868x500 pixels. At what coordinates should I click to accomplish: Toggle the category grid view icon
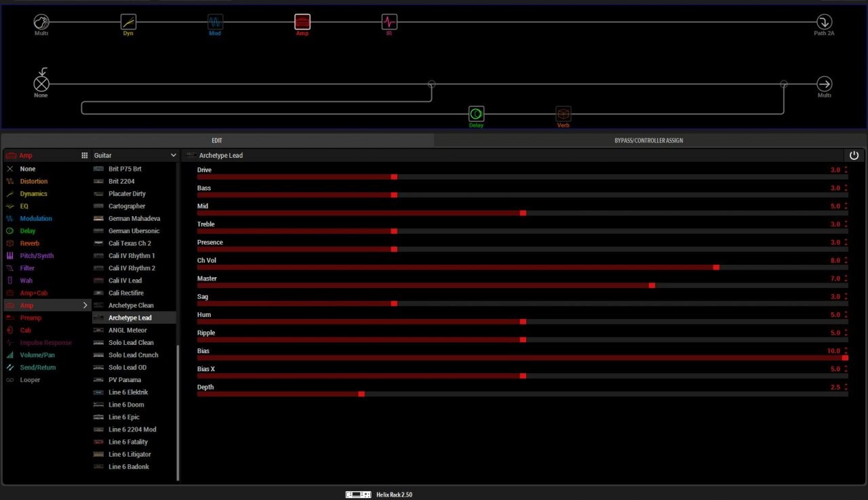click(85, 155)
